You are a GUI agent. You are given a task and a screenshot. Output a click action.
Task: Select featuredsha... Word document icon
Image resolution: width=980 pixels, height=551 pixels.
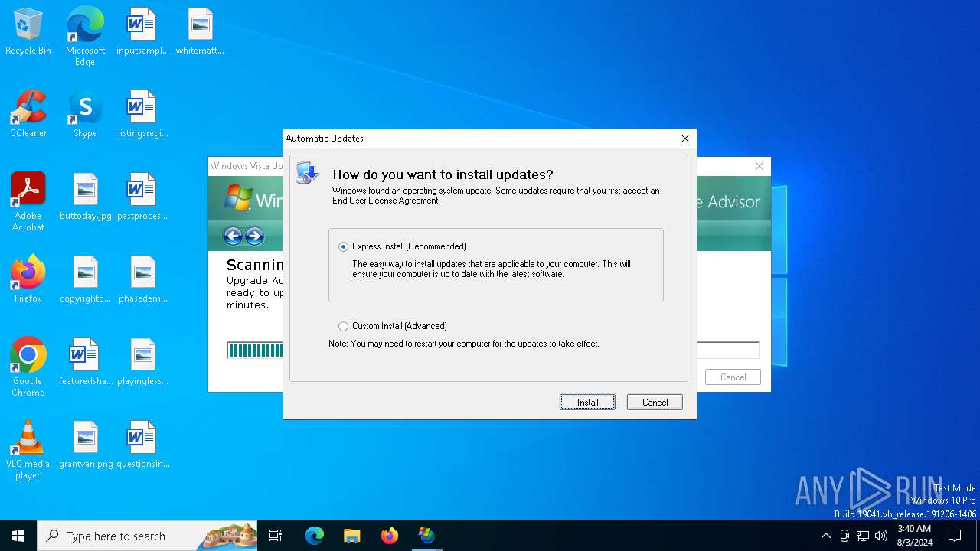(x=86, y=363)
